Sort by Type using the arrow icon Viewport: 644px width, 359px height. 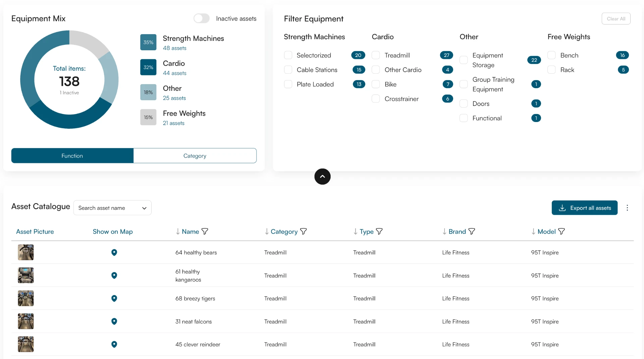356,231
